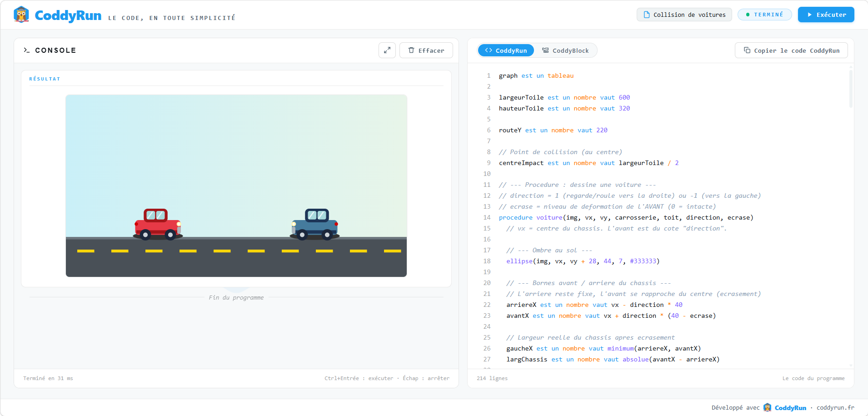868x416 pixels.
Task: Run the program with Exécuter
Action: tap(826, 15)
